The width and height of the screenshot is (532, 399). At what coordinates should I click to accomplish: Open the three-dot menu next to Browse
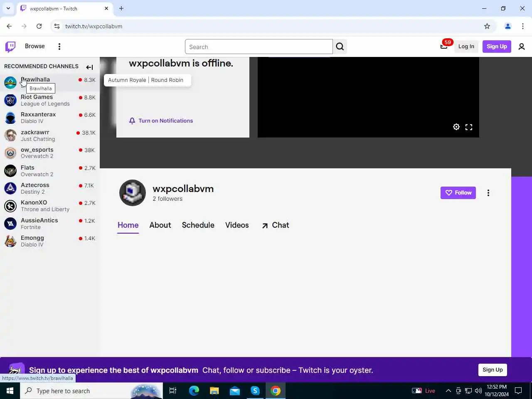59,47
